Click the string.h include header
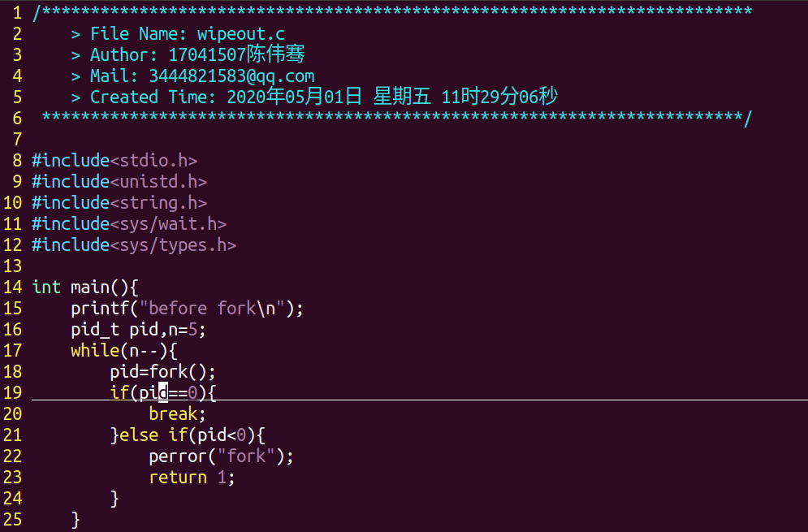This screenshot has height=532, width=808. (x=158, y=203)
